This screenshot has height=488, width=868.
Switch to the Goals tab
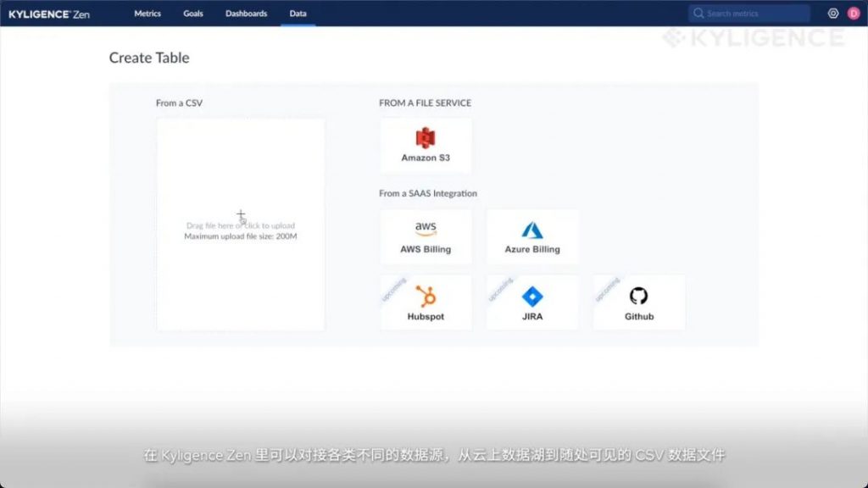[193, 14]
